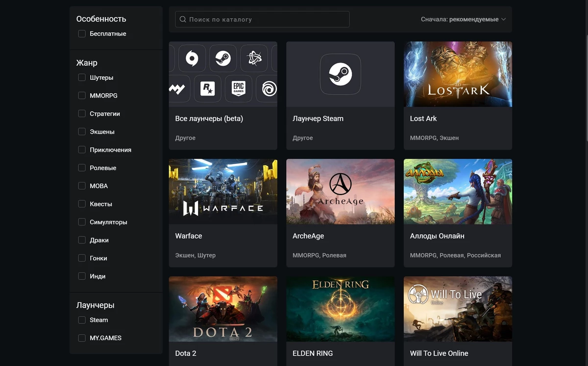This screenshot has height=366, width=588.
Task: Click Другое tag under Лаунчер Steam
Action: [303, 138]
